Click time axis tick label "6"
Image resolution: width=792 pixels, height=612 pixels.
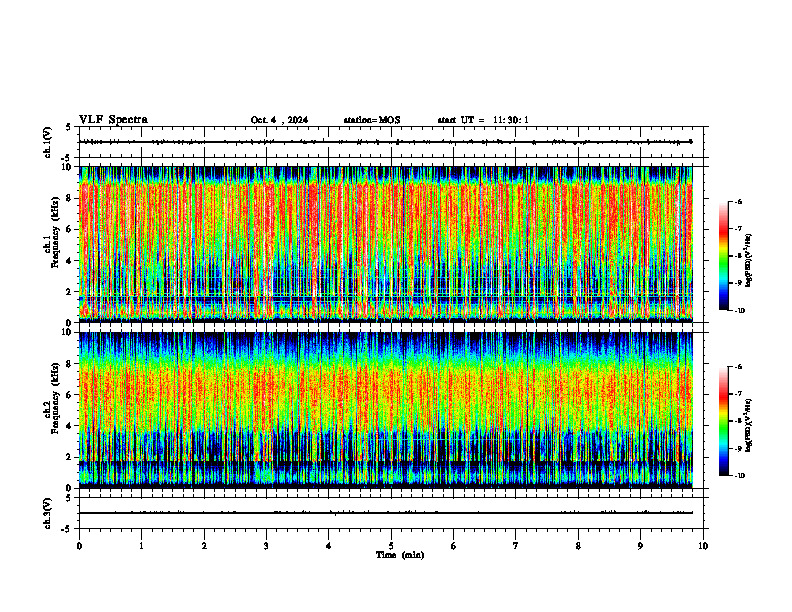pyautogui.click(x=454, y=546)
